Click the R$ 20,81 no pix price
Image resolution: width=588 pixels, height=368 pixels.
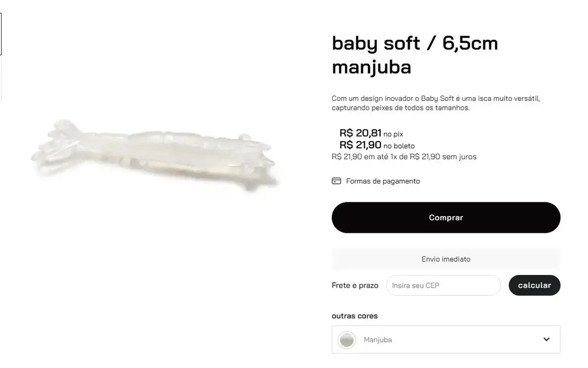371,133
